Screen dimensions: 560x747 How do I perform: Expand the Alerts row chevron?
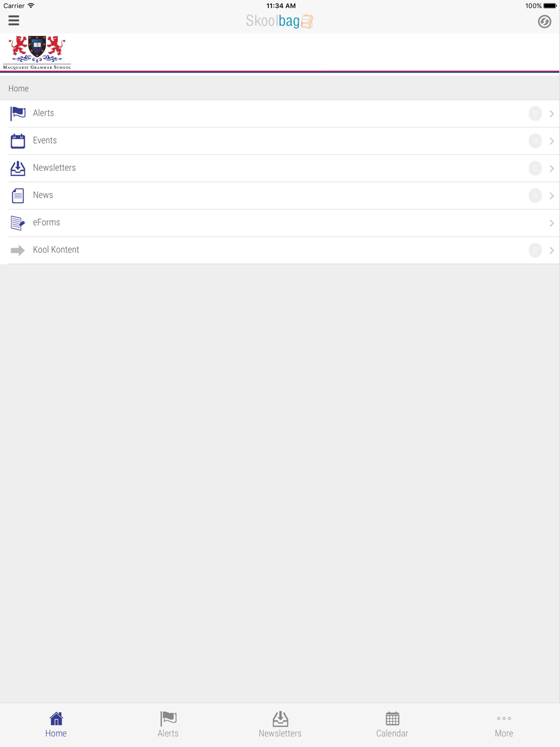tap(552, 114)
